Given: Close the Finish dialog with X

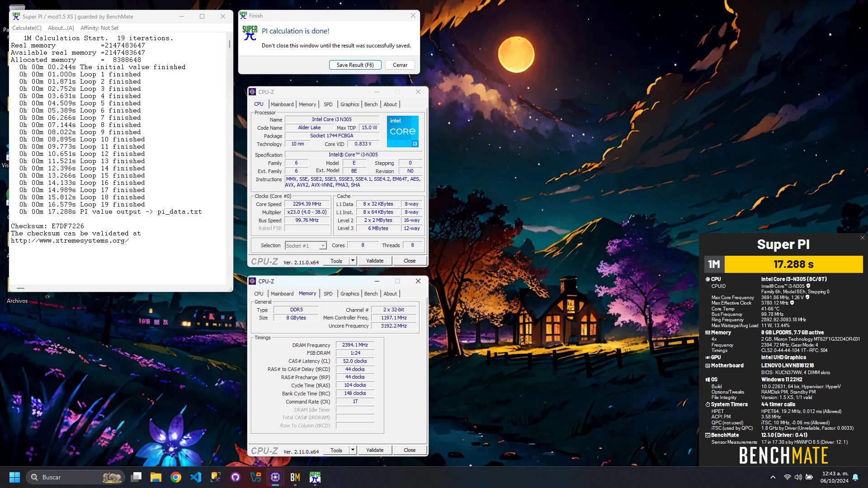Looking at the screenshot, I should pyautogui.click(x=413, y=15).
